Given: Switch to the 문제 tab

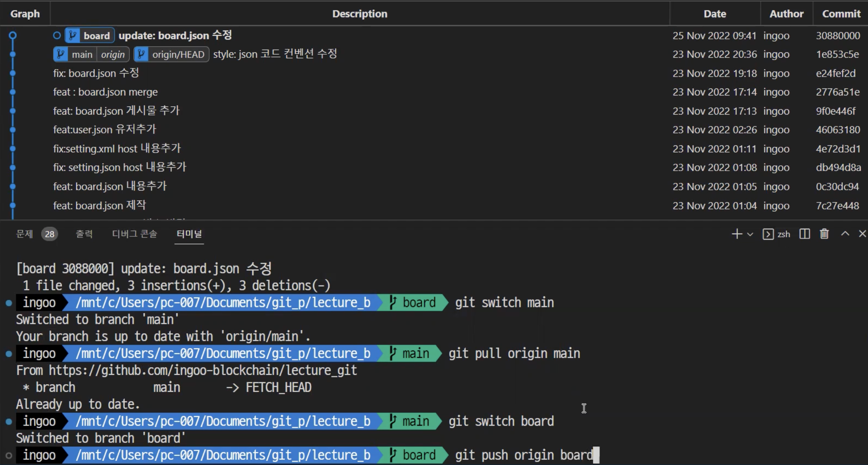Looking at the screenshot, I should tap(24, 234).
